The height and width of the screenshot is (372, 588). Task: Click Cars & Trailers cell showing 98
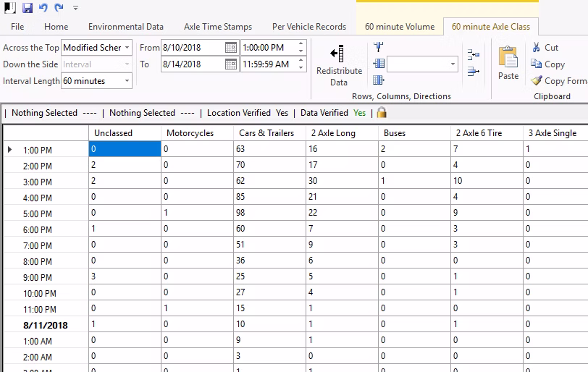269,212
